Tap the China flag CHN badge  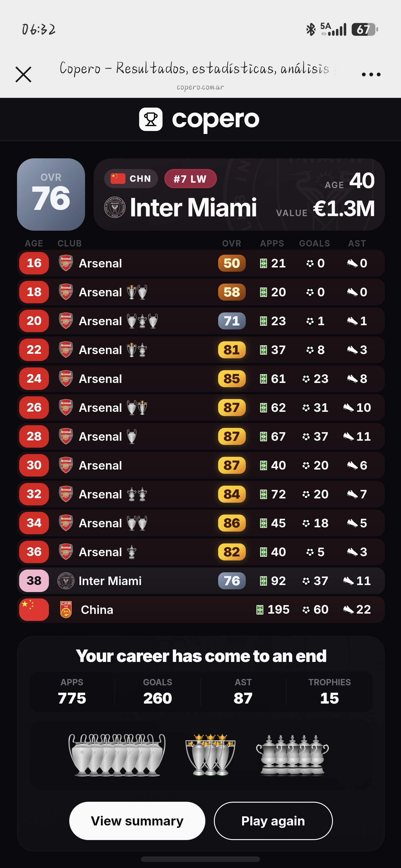coord(131,179)
